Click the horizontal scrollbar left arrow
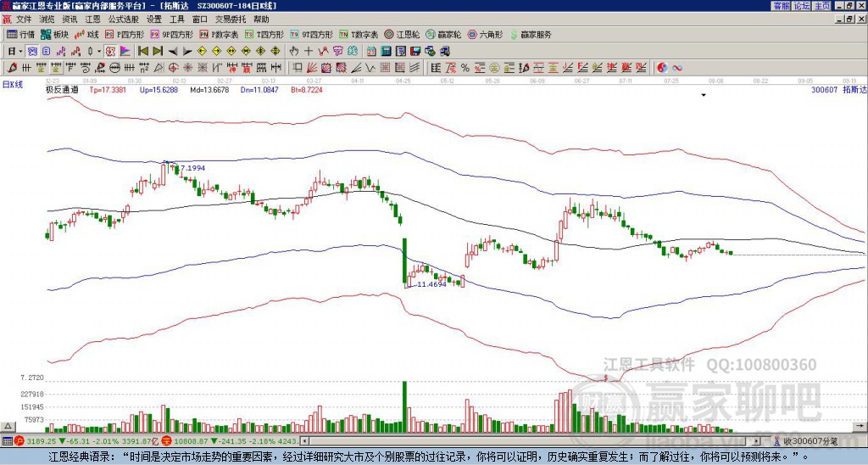Image resolution: width=868 pixels, height=465 pixels. (x=304, y=441)
